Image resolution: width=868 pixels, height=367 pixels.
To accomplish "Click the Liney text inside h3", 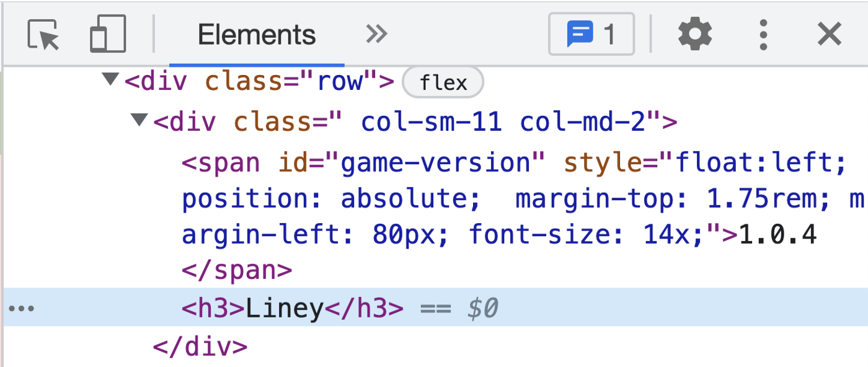I will coord(285,308).
